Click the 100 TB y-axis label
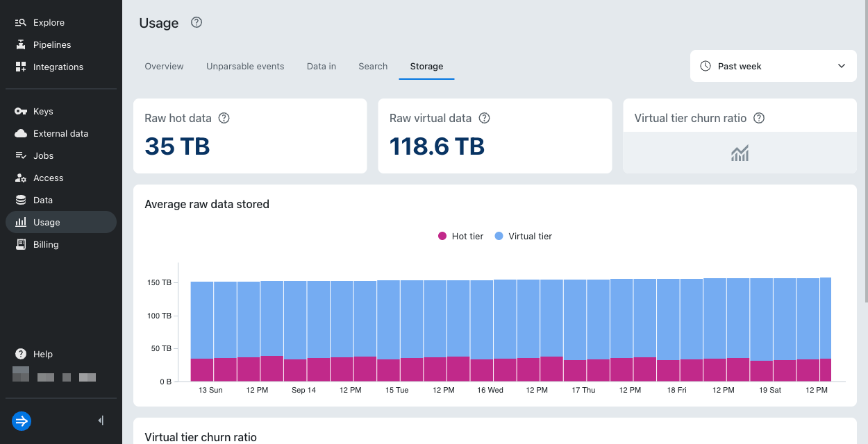This screenshot has width=868, height=444. pyautogui.click(x=159, y=316)
